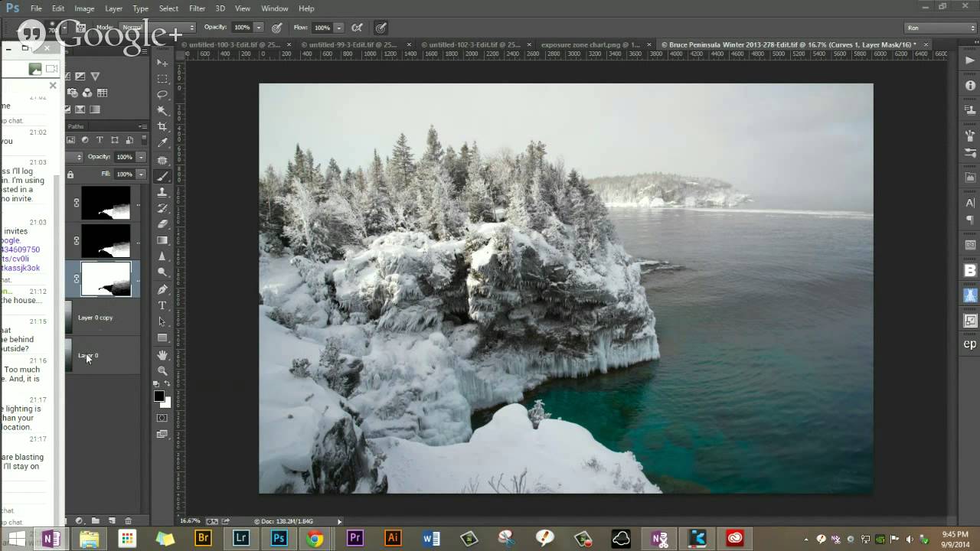Image resolution: width=980 pixels, height=551 pixels.
Task: Open the layer Fill dropdown arrow
Action: click(x=141, y=174)
